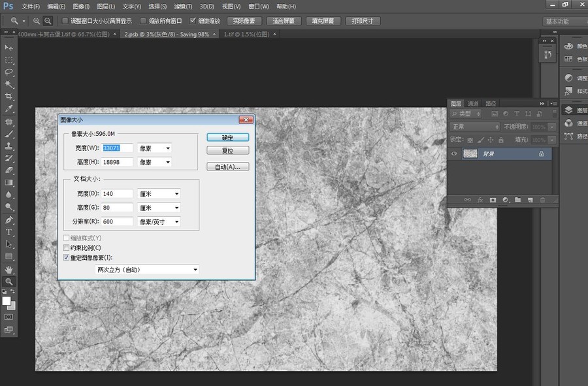Select the Dodge tool

coord(8,206)
